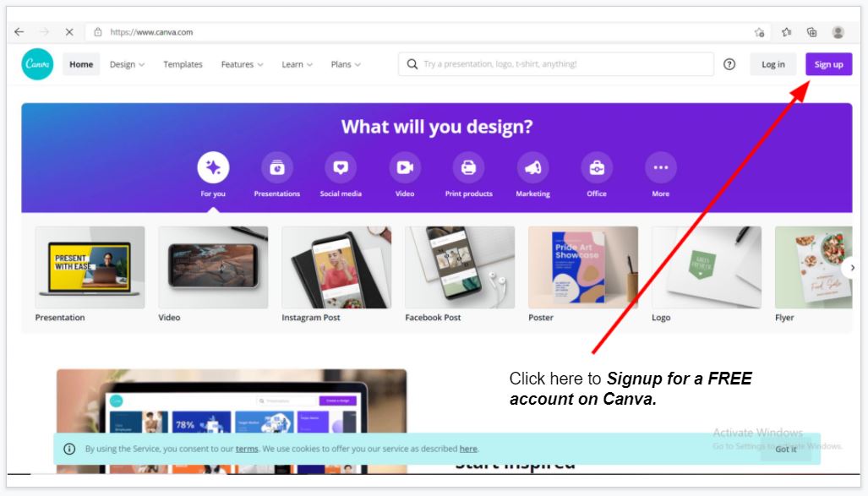Select the Marketing category icon
Viewport: 868px width, 496px height.
533,167
